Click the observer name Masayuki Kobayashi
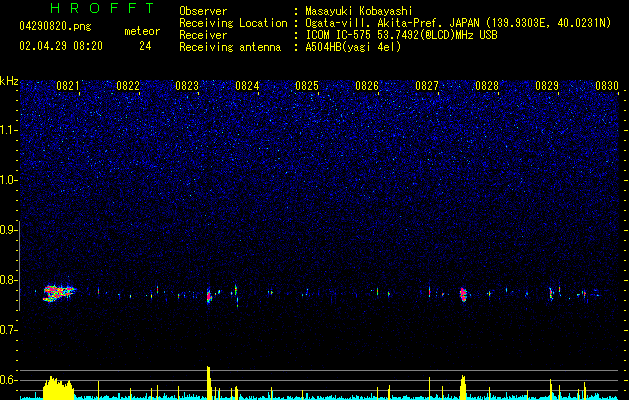Image resolution: width=629 pixels, height=400 pixels. tap(359, 11)
